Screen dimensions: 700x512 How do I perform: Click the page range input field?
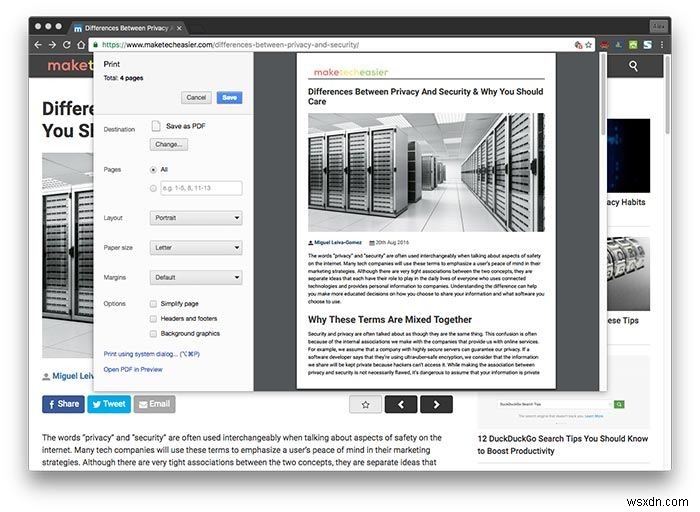click(201, 188)
